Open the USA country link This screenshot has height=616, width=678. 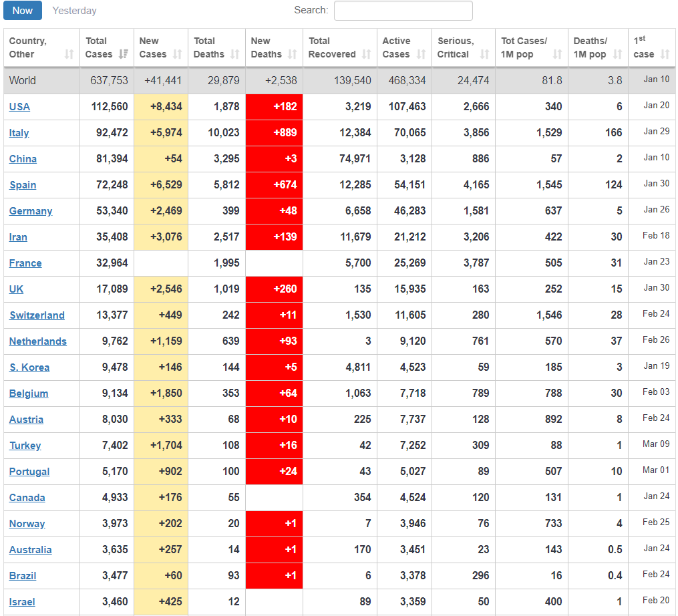click(x=19, y=107)
